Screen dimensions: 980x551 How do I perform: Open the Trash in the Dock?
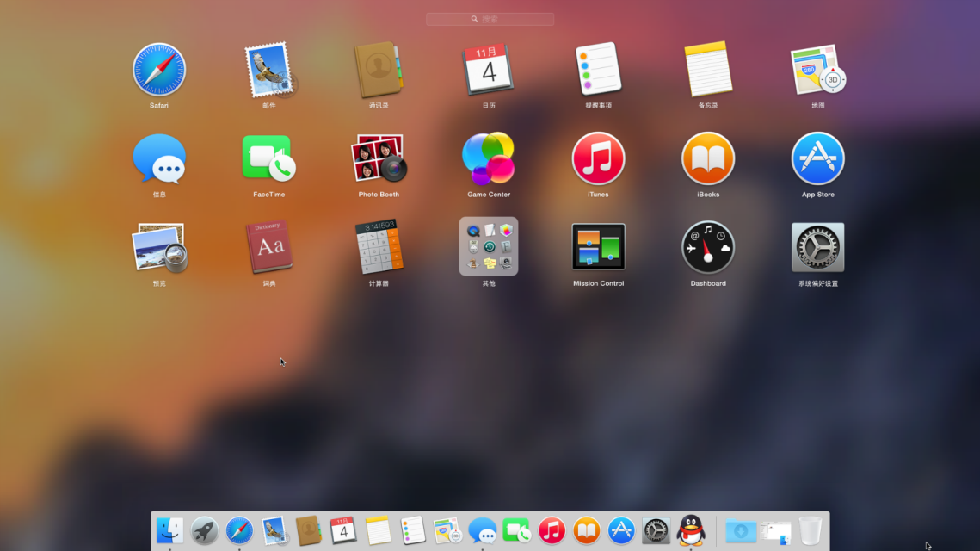(811, 531)
